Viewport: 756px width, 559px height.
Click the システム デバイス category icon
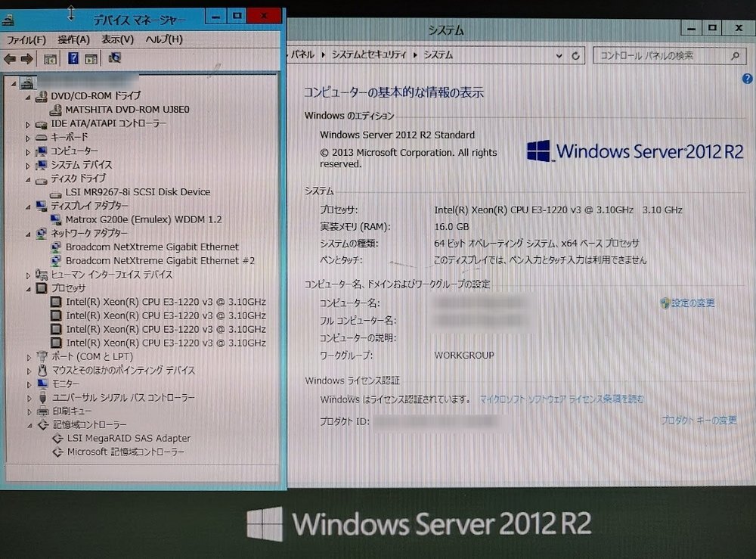pyautogui.click(x=42, y=165)
